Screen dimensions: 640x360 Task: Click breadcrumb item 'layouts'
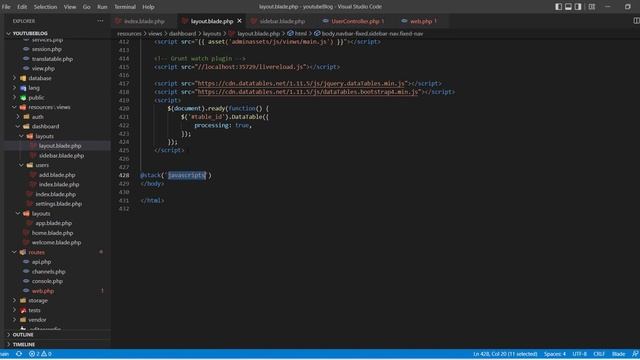[x=212, y=33]
